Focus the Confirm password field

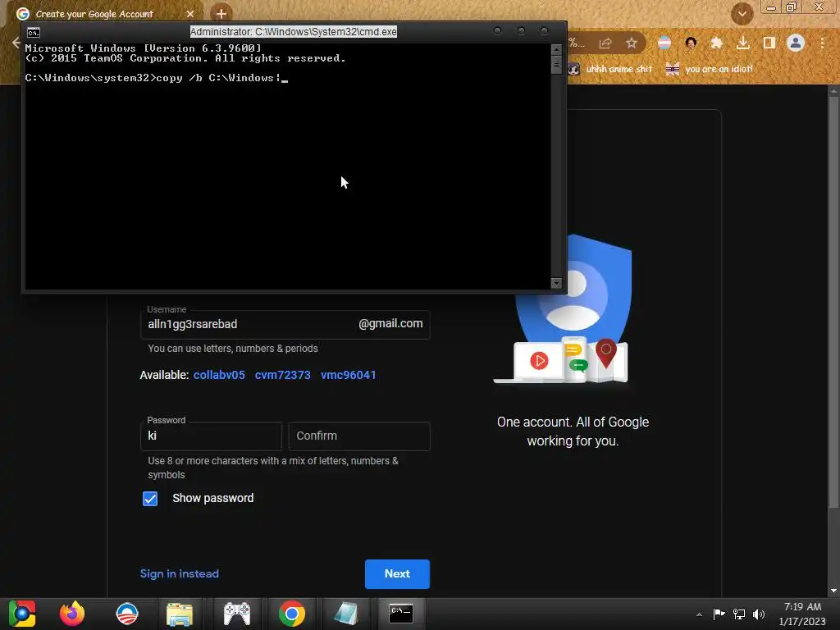pyautogui.click(x=359, y=436)
